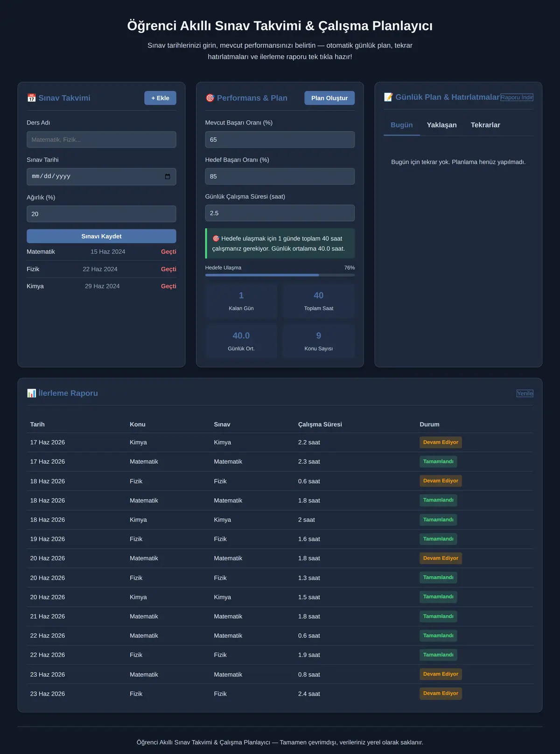The height and width of the screenshot is (754, 560).
Task: Click the Matematik exam entry dated 15 Haz 2024
Action: pos(101,252)
